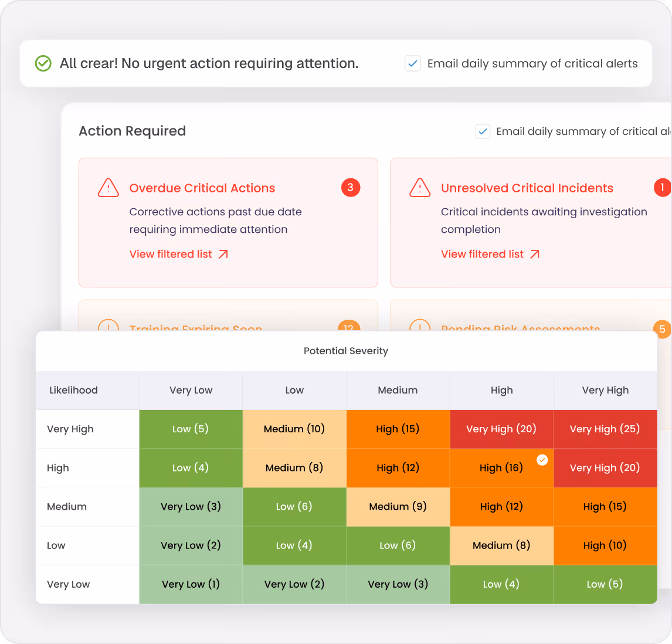Select Low (5) cell in Very Low row
This screenshot has height=644, width=672.
pos(605,584)
